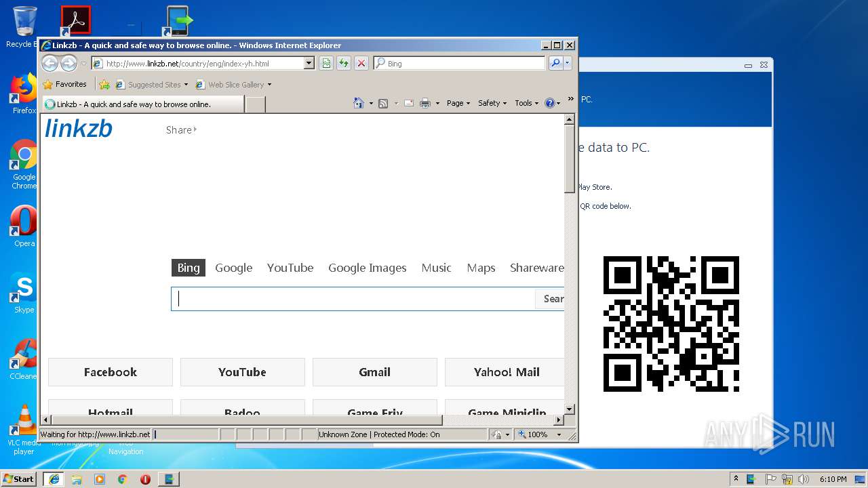
Task: Click the vertical scrollbar down arrow
Action: [x=570, y=409]
